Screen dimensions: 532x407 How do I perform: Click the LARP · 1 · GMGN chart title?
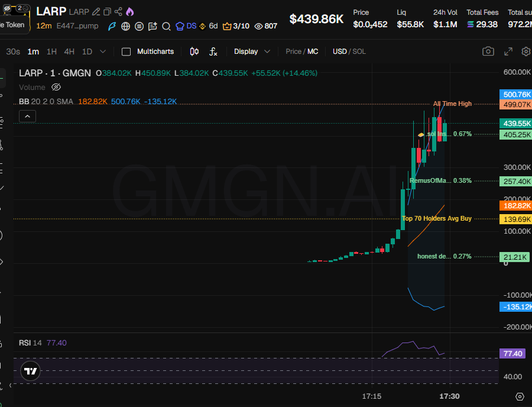tap(55, 73)
